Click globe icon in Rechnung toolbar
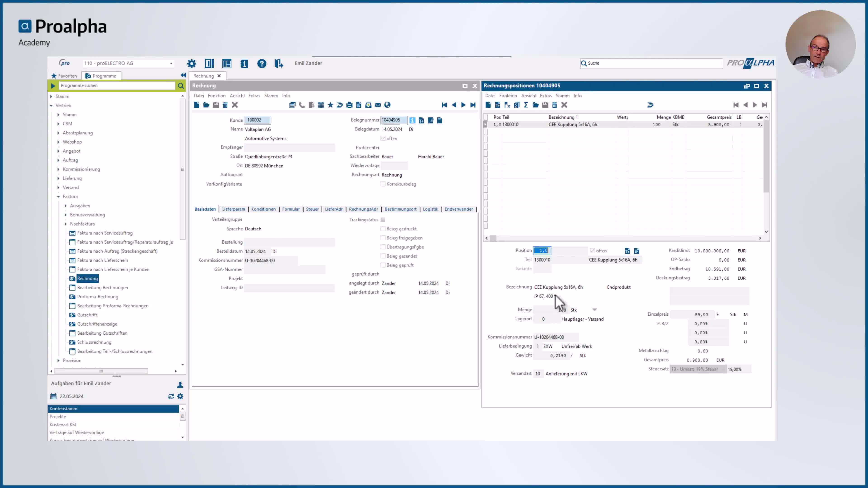Screen dimensions: 868x488 pyautogui.click(x=387, y=105)
